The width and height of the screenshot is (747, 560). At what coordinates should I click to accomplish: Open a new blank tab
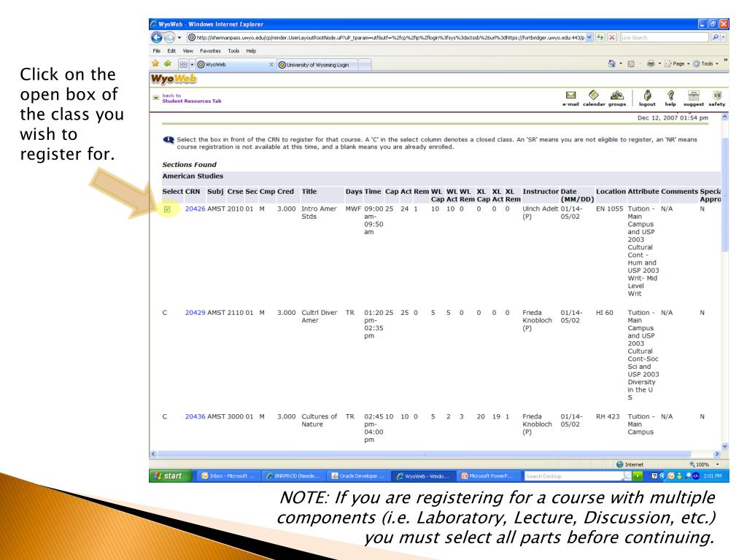point(365,65)
